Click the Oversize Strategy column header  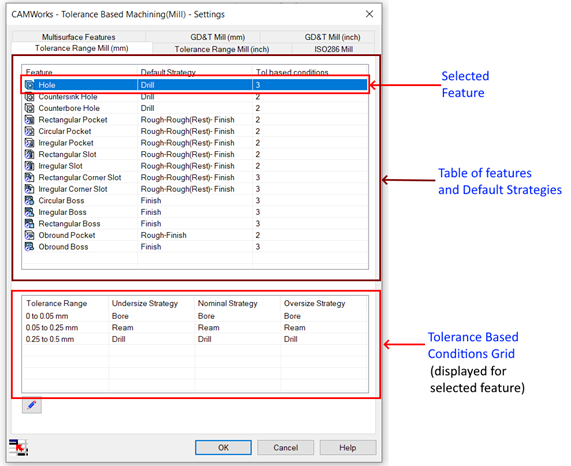pos(323,303)
